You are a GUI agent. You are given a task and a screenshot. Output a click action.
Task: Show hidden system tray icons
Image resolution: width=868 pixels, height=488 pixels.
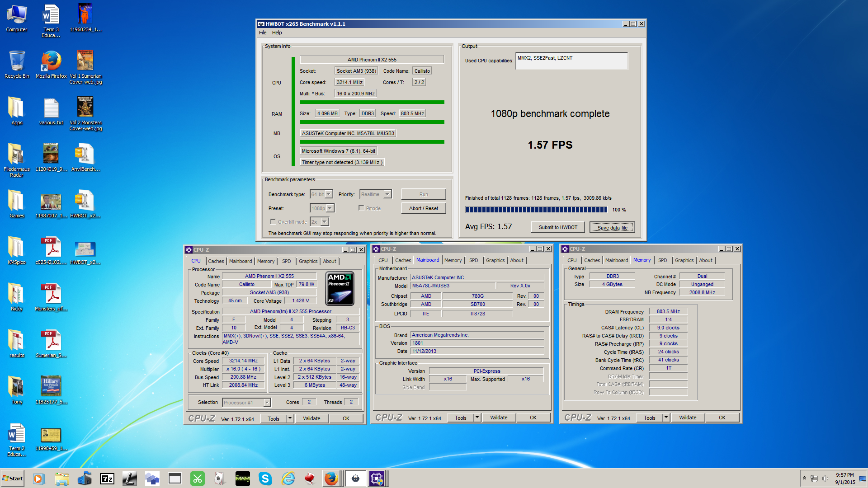pyautogui.click(x=804, y=478)
